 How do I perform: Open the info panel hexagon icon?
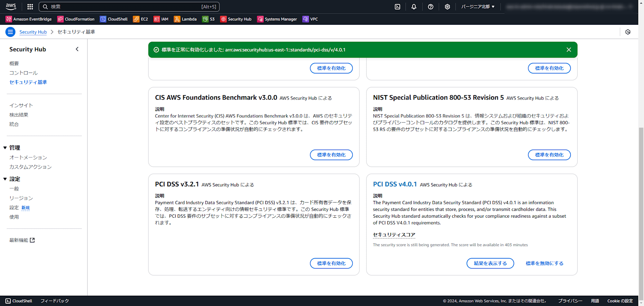point(628,32)
